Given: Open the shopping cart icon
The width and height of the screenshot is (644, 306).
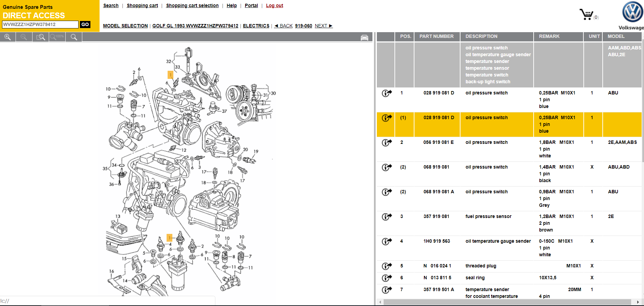Looking at the screenshot, I should click(x=586, y=15).
